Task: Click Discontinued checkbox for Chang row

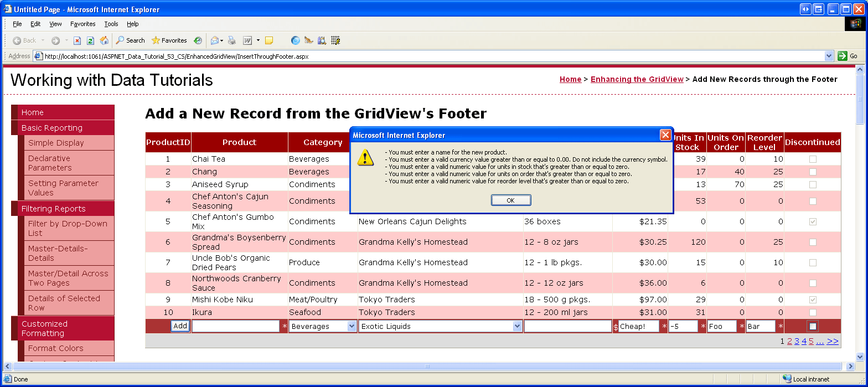Action: click(x=813, y=172)
